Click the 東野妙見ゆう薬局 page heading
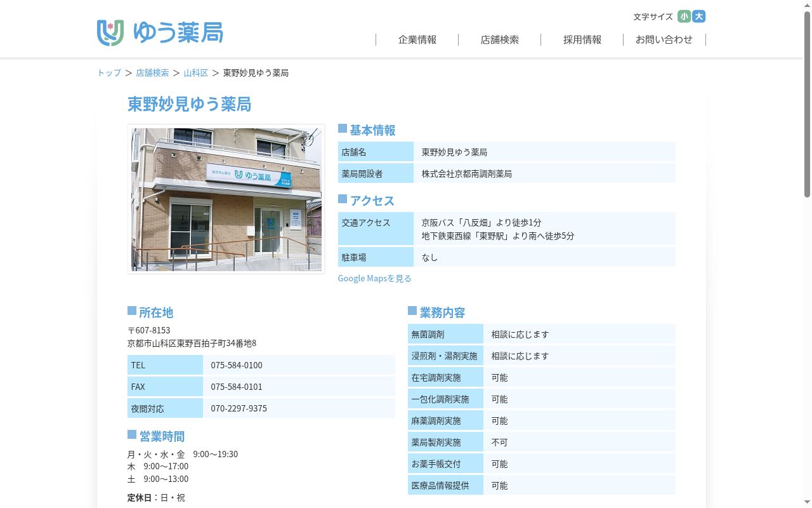Image resolution: width=812 pixels, height=508 pixels. (190, 104)
